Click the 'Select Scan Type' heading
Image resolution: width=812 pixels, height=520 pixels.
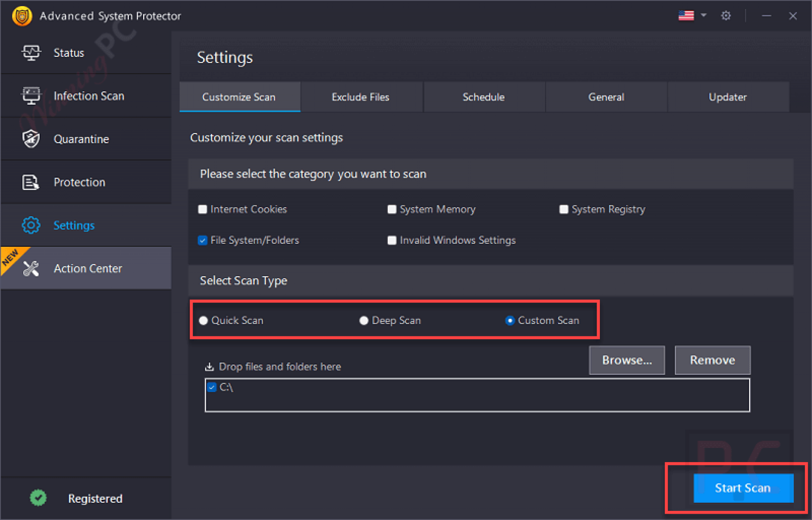point(243,281)
